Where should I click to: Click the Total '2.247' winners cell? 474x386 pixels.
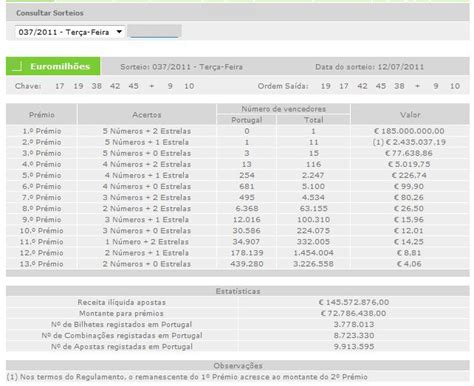[x=313, y=175]
